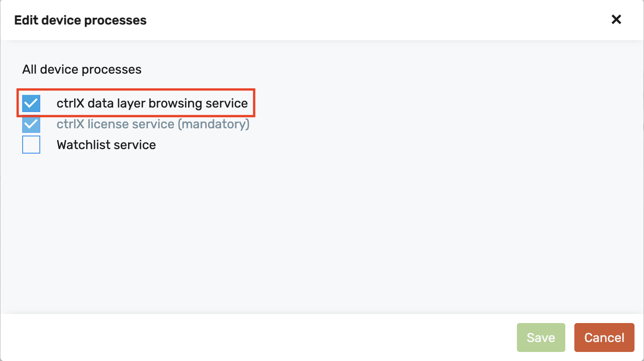Click the Edit device processes title
644x361 pixels.
click(80, 19)
